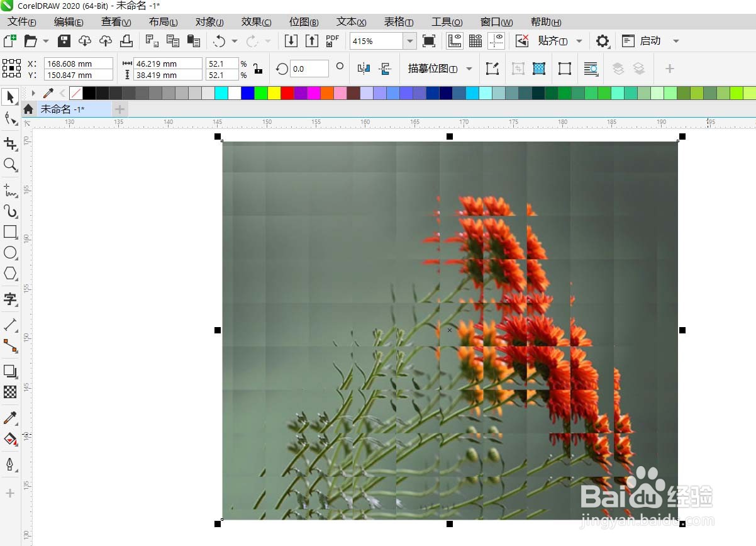Viewport: 756px width, 546px height.
Task: Select the Pick tool
Action: [10, 97]
